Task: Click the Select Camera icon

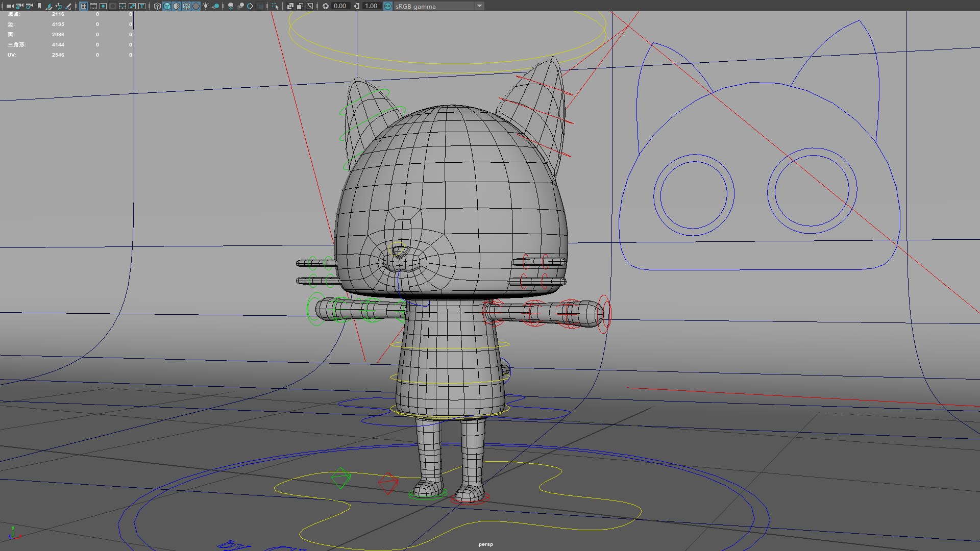Action: point(10,6)
